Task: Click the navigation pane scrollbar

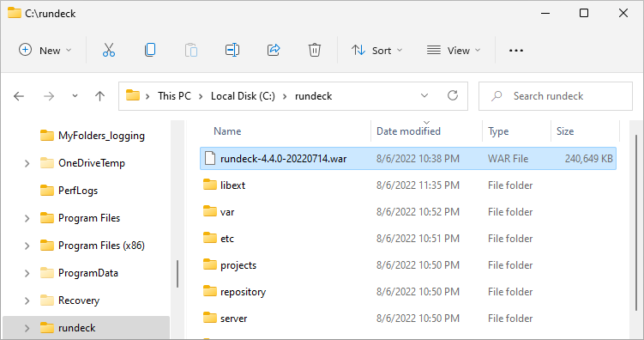Action: coord(178,274)
